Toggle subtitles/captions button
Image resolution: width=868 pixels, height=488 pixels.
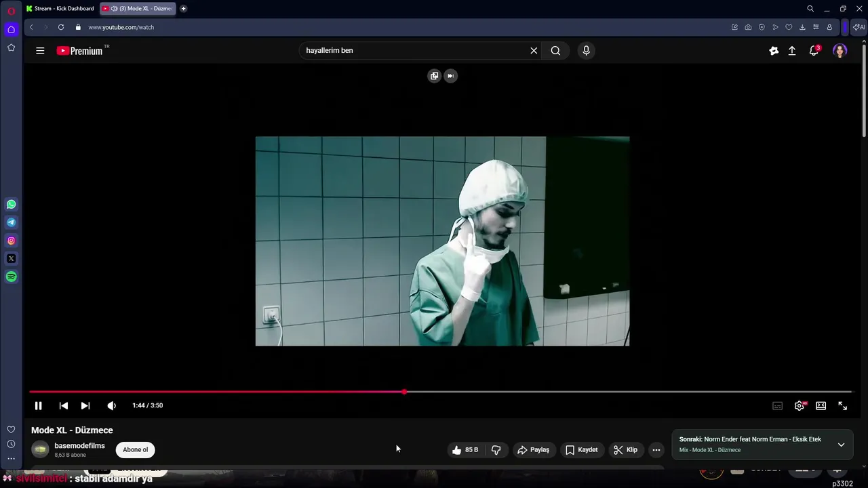pyautogui.click(x=778, y=405)
